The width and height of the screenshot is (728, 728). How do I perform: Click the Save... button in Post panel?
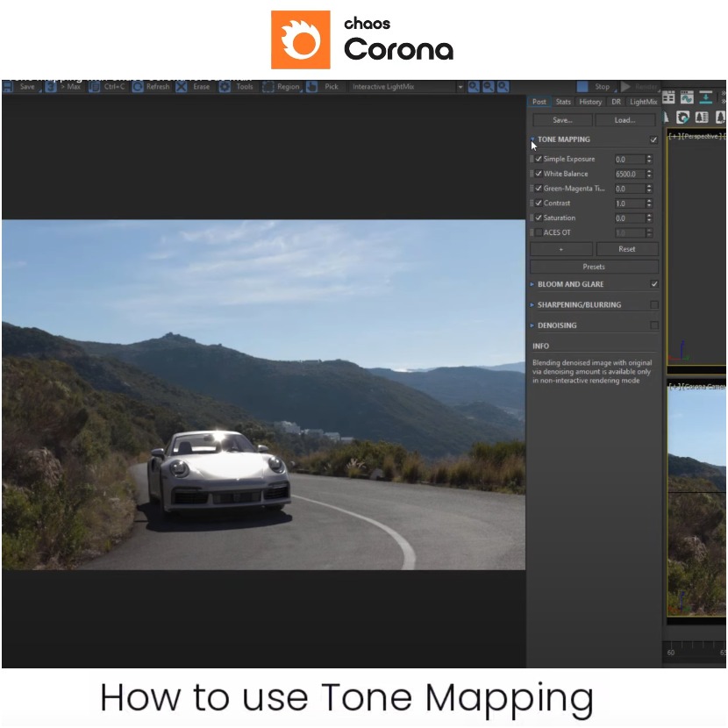[x=562, y=120]
